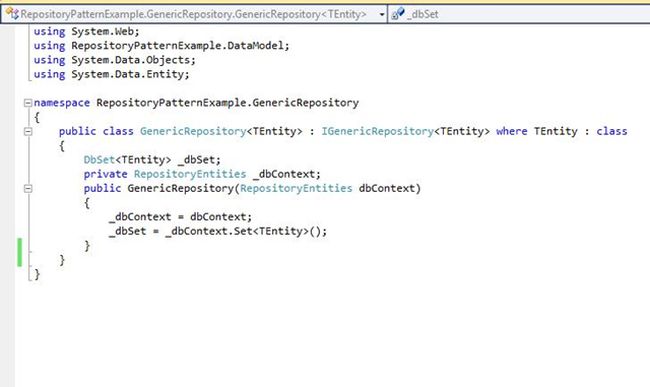Screen dimensions: 650x387
Task: Open the class navigation dropdown arrow
Action: (381, 15)
